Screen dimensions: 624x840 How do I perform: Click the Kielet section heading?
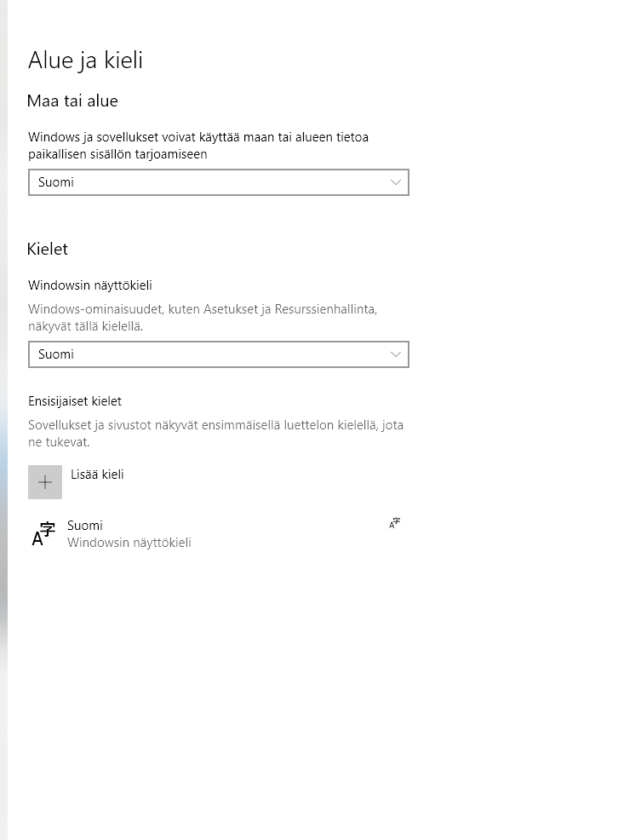tap(48, 249)
